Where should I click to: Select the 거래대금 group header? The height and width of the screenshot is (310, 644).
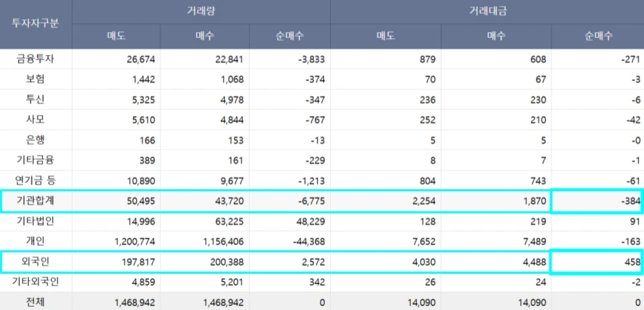(x=486, y=11)
